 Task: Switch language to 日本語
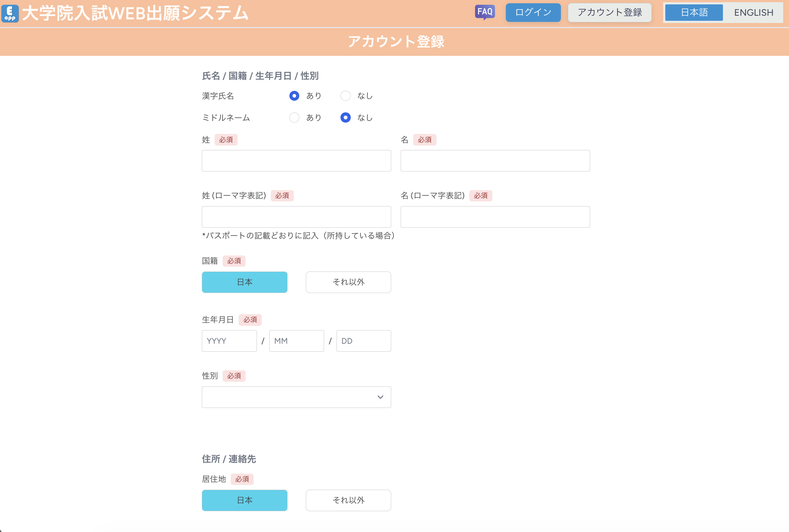pyautogui.click(x=694, y=13)
